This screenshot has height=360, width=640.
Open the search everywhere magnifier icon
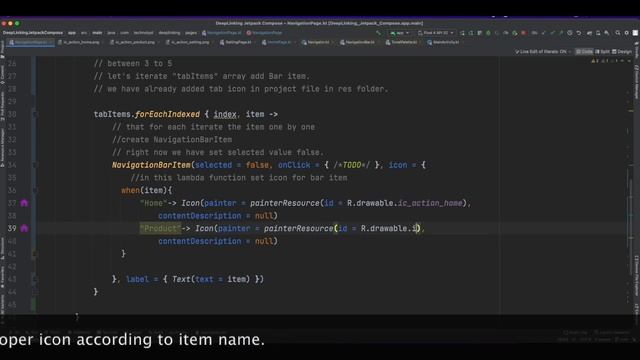pyautogui.click(x=618, y=33)
